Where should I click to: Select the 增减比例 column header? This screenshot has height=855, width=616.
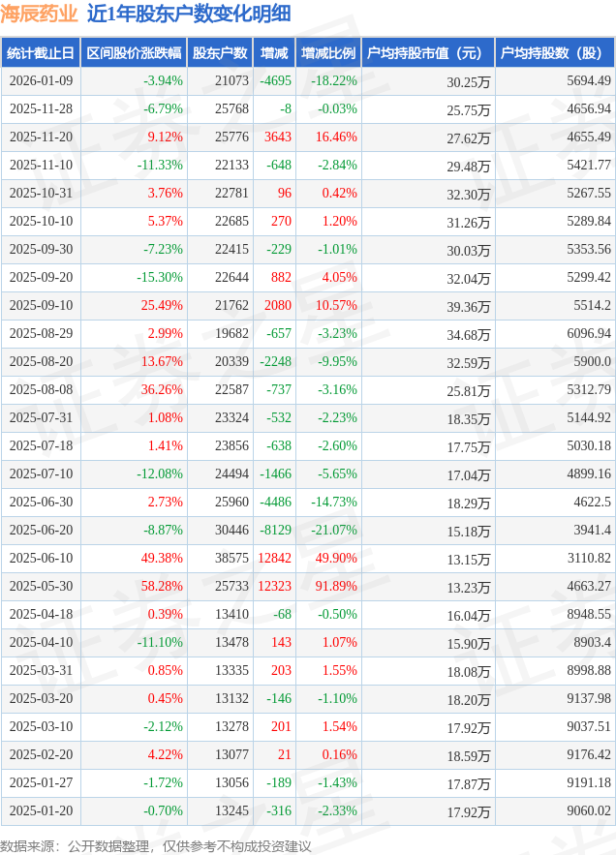[x=327, y=53]
